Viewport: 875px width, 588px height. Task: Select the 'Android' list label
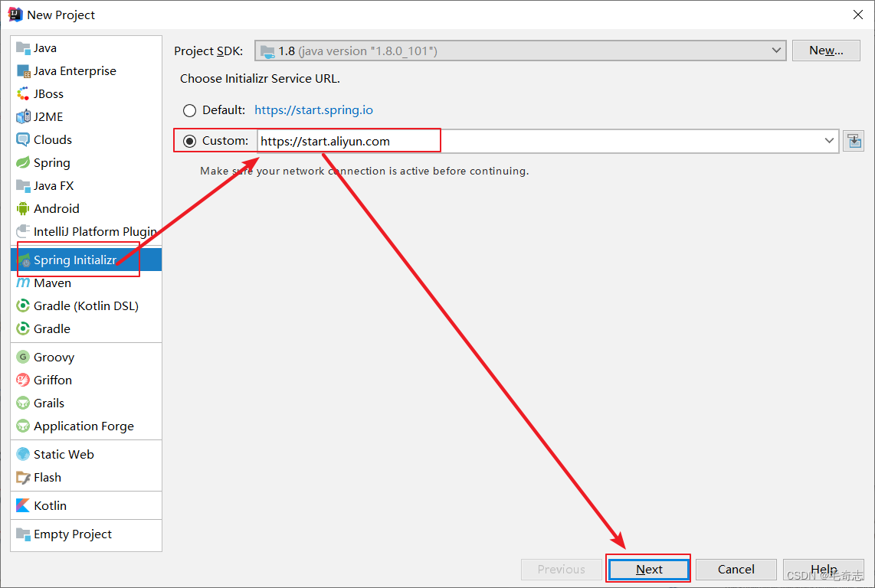(57, 209)
